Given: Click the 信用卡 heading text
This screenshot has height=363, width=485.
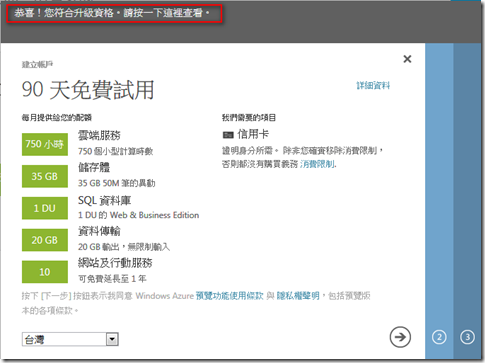Looking at the screenshot, I should point(253,134).
